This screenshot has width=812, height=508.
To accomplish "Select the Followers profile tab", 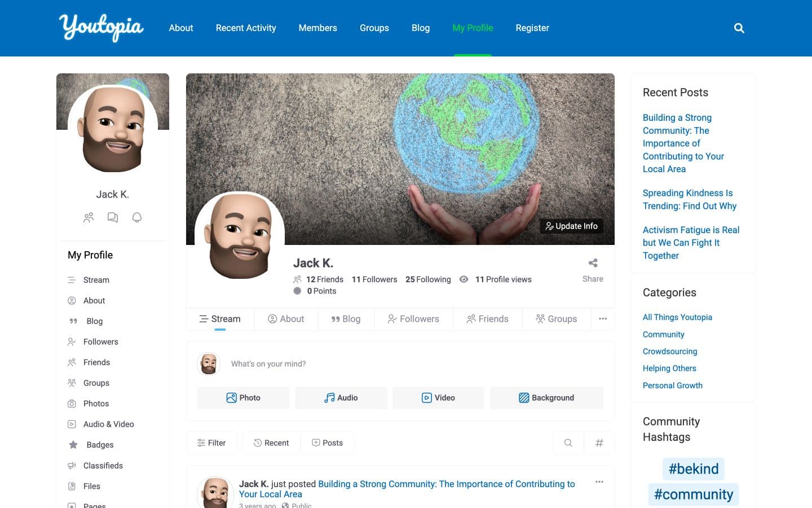I will [x=413, y=319].
